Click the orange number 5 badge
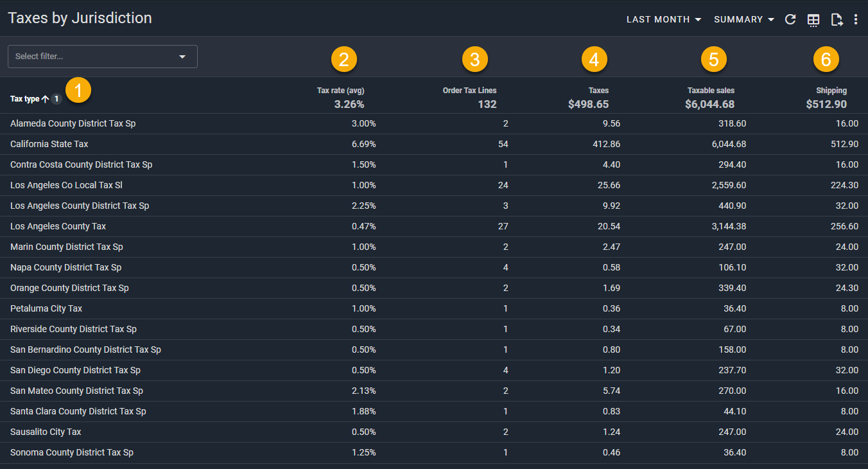The height and width of the screenshot is (469, 868). 713,60
